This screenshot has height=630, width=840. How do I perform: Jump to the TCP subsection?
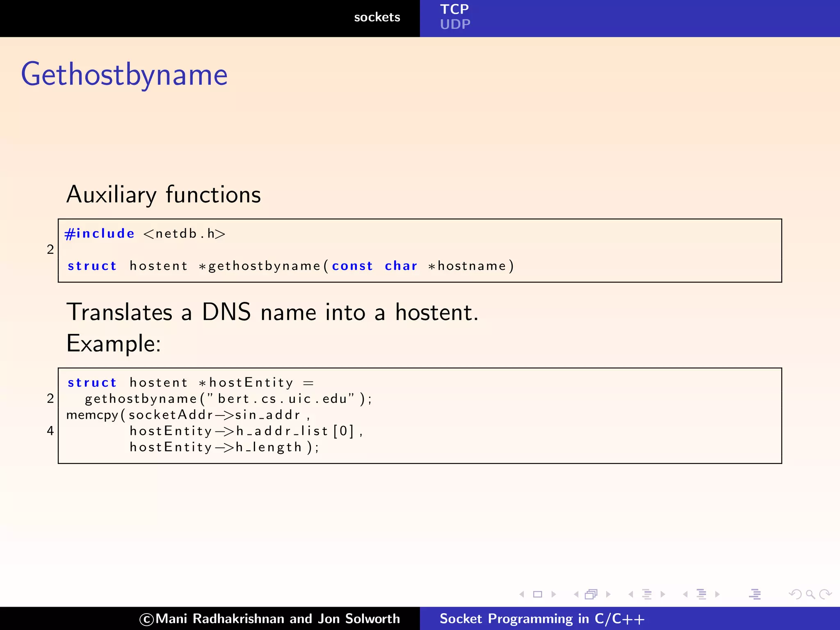click(454, 9)
